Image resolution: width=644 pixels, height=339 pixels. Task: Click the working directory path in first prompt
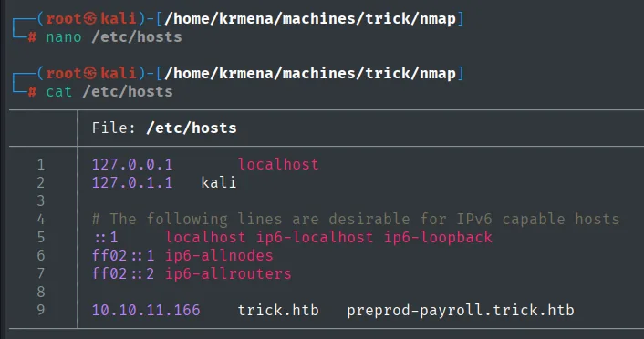(x=310, y=19)
